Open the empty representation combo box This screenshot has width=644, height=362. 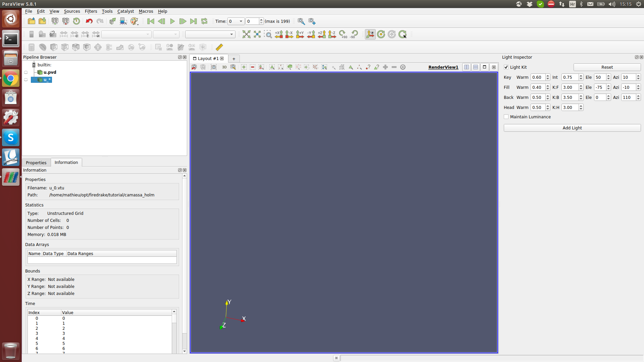pos(210,34)
